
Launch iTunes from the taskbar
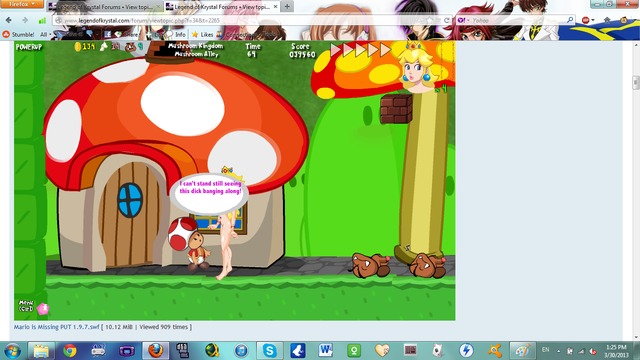pos(241,351)
